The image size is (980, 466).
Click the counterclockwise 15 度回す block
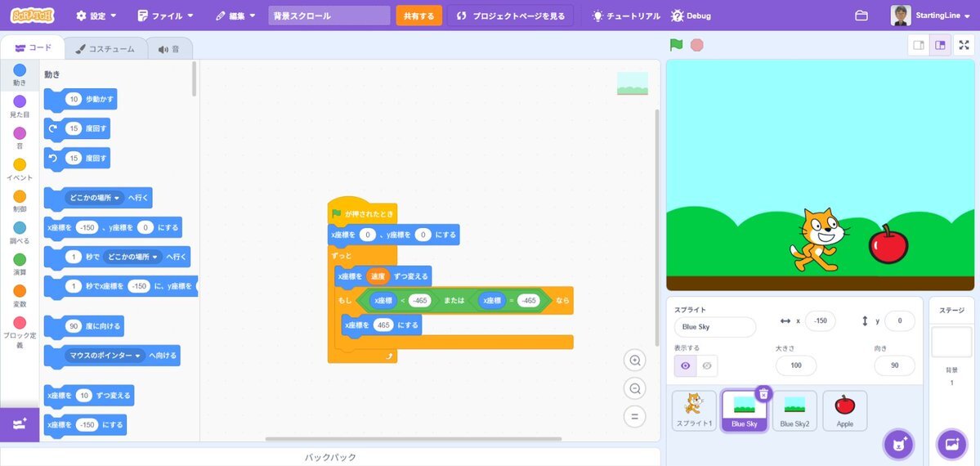(x=78, y=159)
